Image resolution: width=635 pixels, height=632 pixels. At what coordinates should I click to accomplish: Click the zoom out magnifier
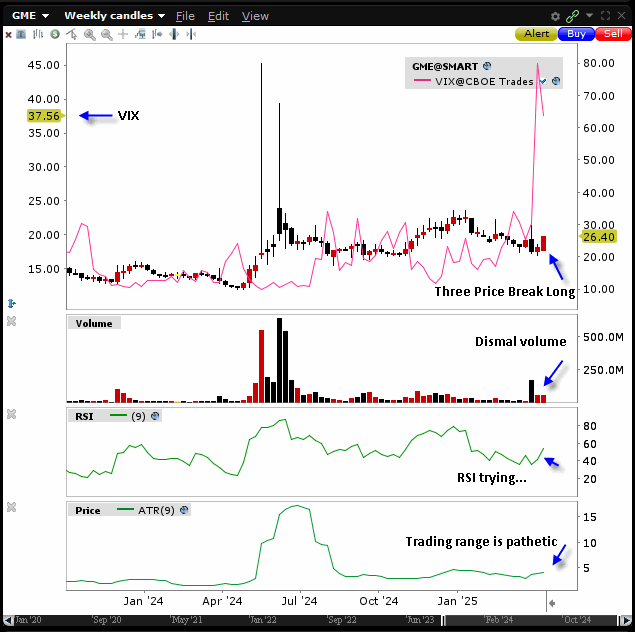[x=107, y=35]
